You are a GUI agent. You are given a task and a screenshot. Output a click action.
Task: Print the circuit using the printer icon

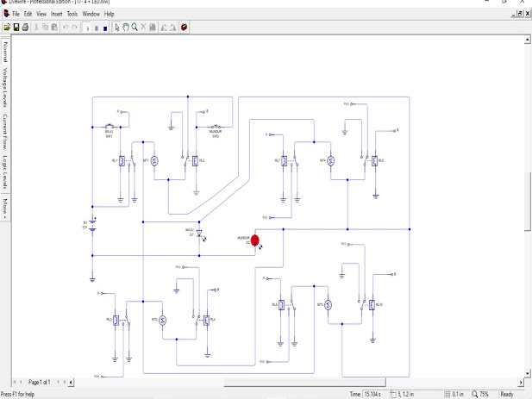[25, 27]
